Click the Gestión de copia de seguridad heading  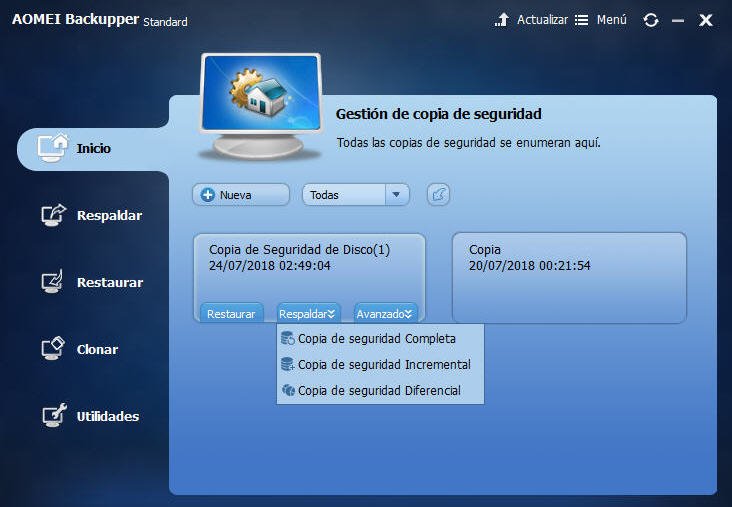point(438,114)
